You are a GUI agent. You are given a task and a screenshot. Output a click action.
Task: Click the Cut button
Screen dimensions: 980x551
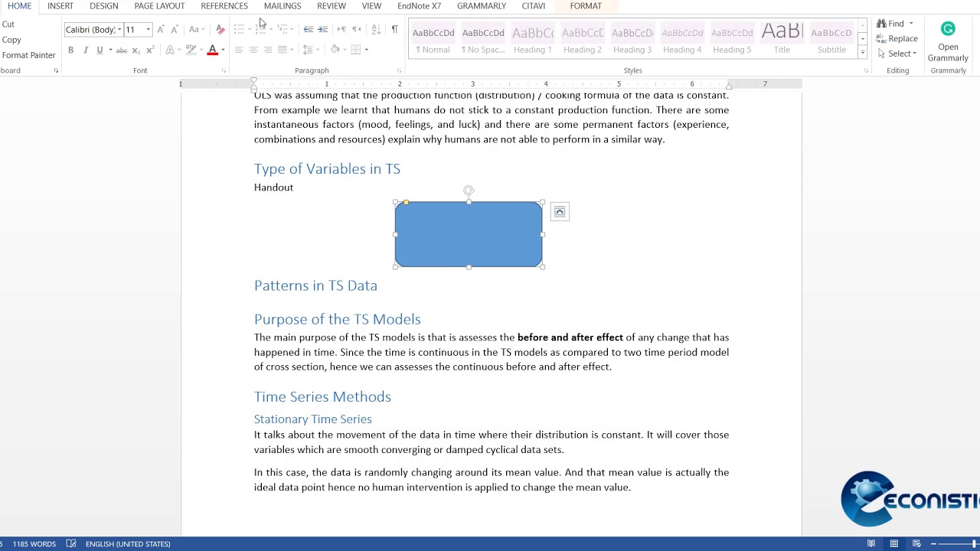tap(8, 24)
